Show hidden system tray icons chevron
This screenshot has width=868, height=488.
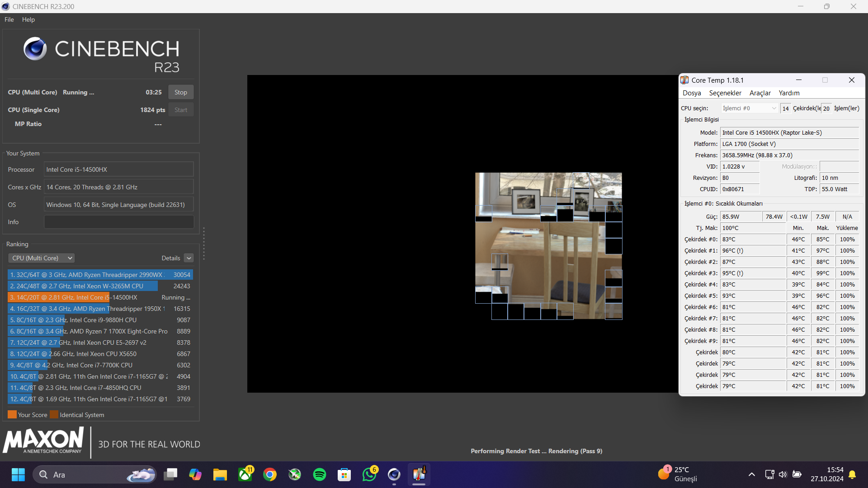[751, 474]
